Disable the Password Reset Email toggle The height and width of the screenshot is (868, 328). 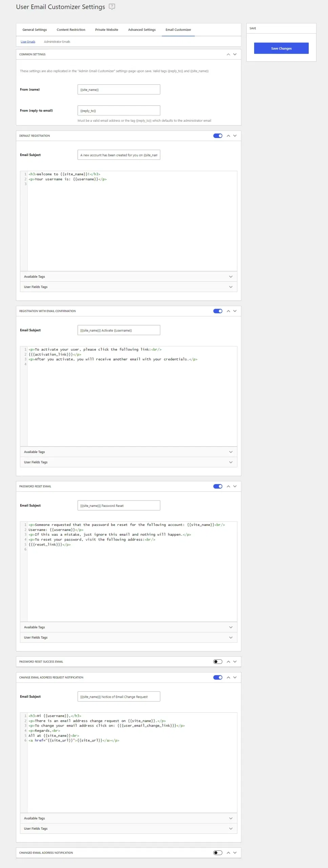pos(218,487)
